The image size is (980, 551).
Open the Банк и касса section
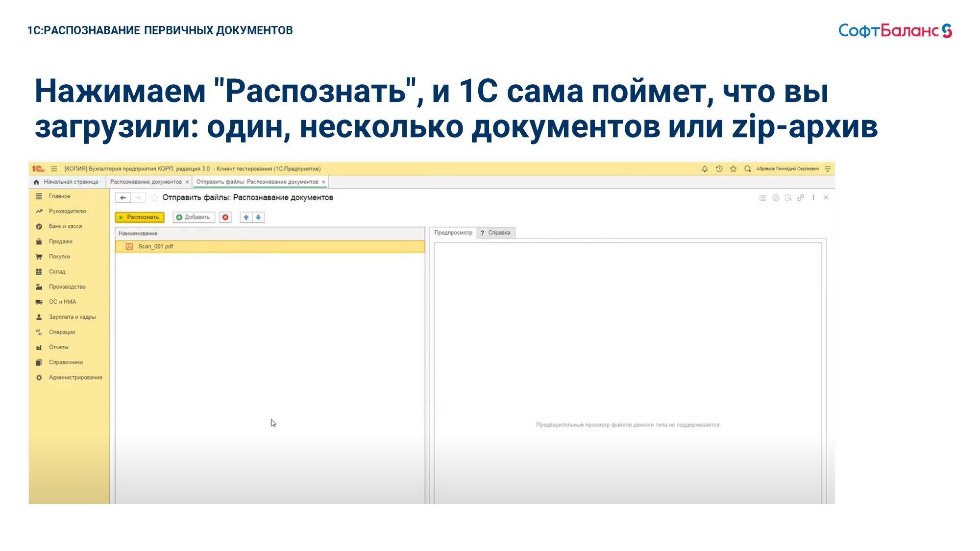click(x=65, y=226)
